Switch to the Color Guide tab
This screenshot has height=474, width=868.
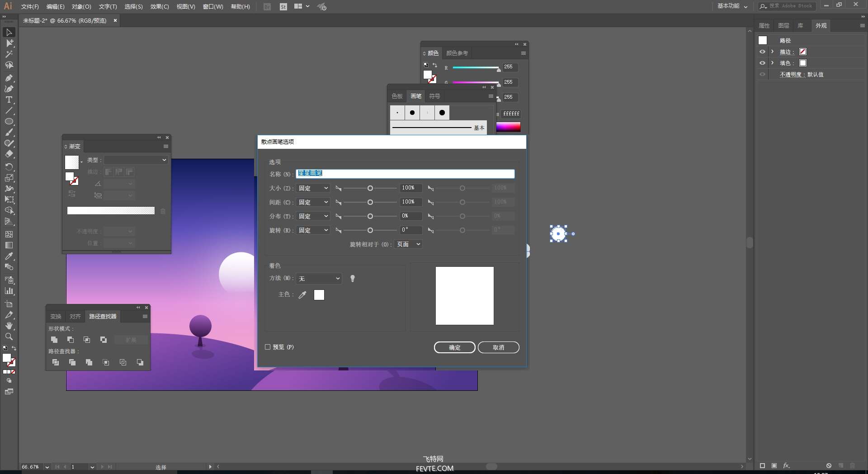coord(457,53)
